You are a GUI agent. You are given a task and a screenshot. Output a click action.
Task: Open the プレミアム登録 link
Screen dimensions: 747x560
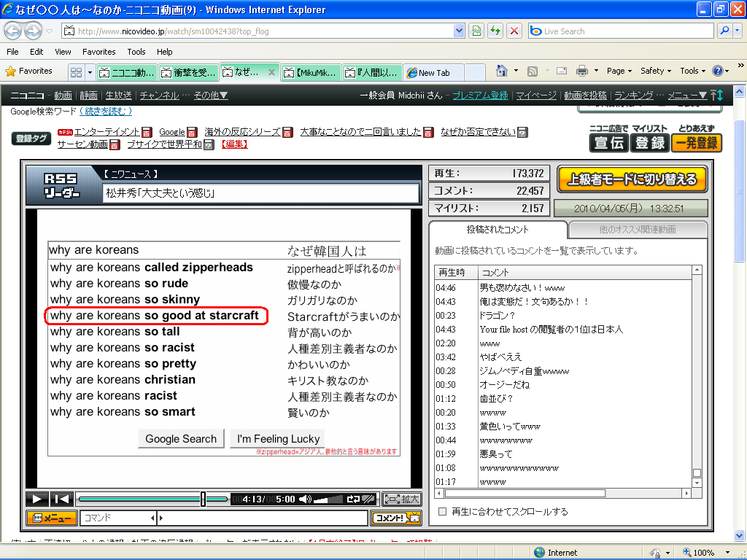tap(480, 96)
